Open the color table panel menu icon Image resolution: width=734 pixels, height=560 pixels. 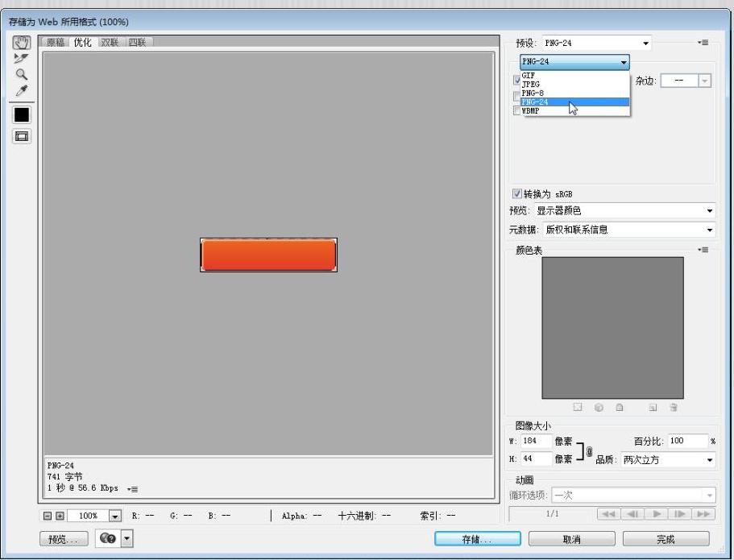click(x=705, y=250)
